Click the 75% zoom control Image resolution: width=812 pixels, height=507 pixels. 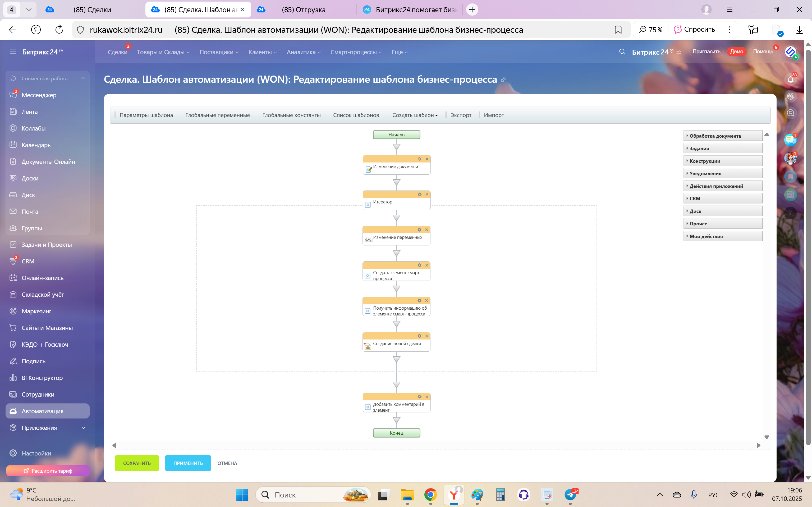click(650, 30)
